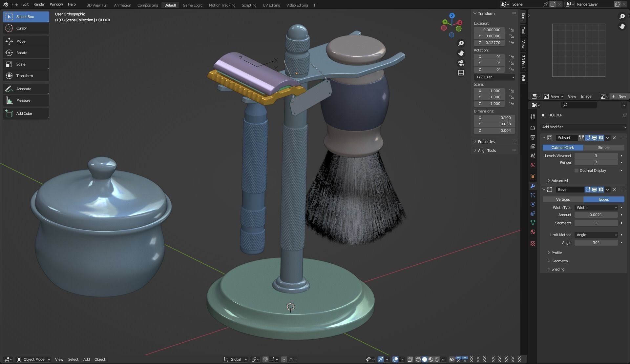Pin the HOLDER properties context
The image size is (630, 364).
624,115
